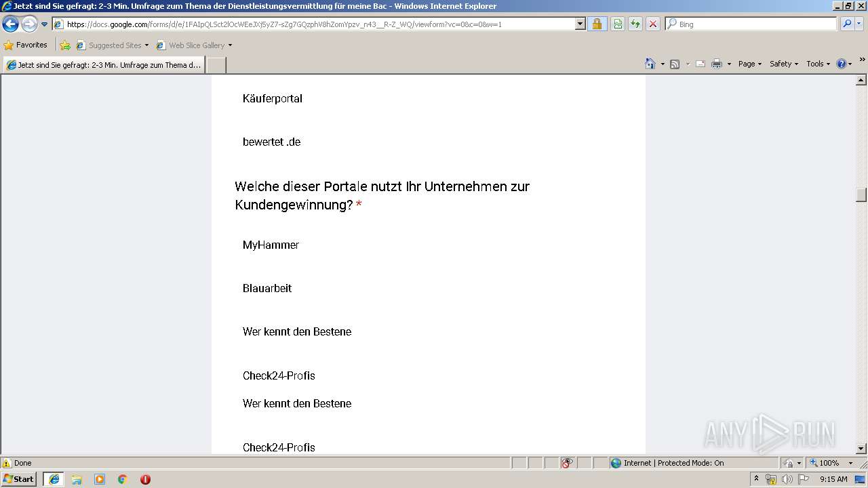Refresh the page
The width and height of the screenshot is (868, 488).
[635, 24]
